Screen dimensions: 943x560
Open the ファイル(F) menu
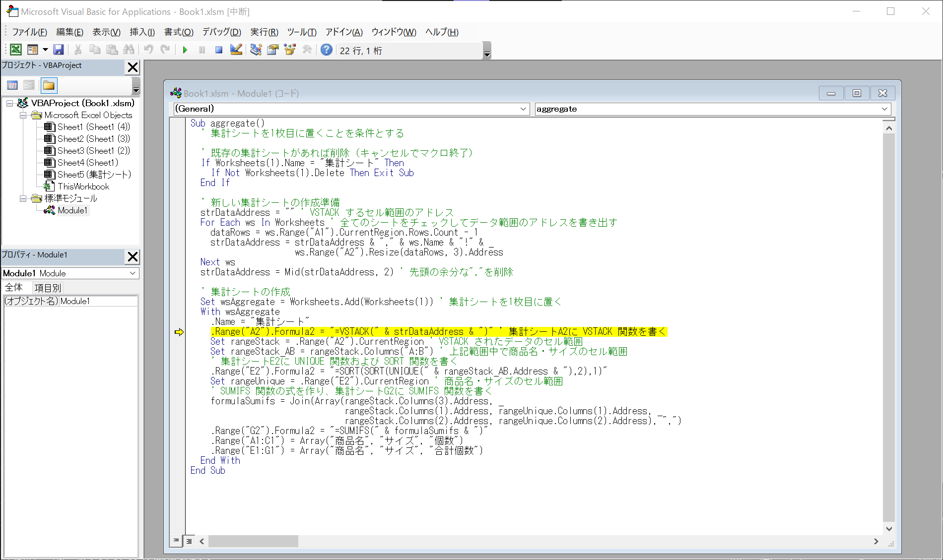[x=29, y=32]
